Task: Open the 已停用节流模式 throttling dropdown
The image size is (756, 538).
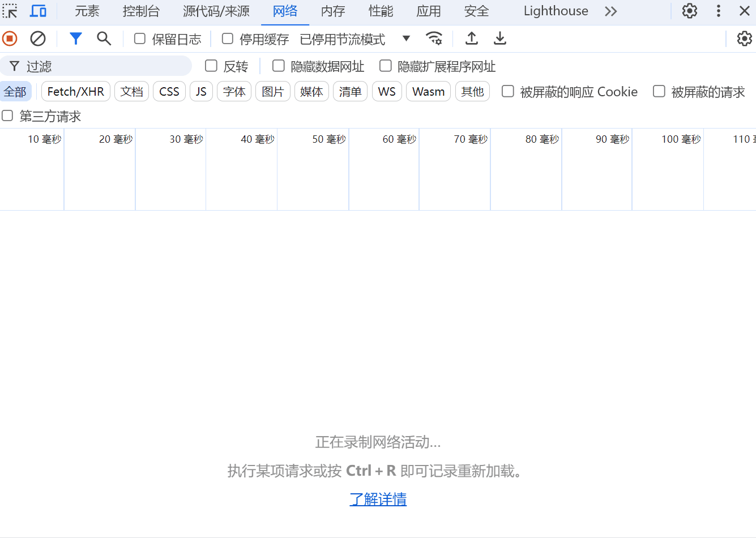Action: pyautogui.click(x=355, y=39)
